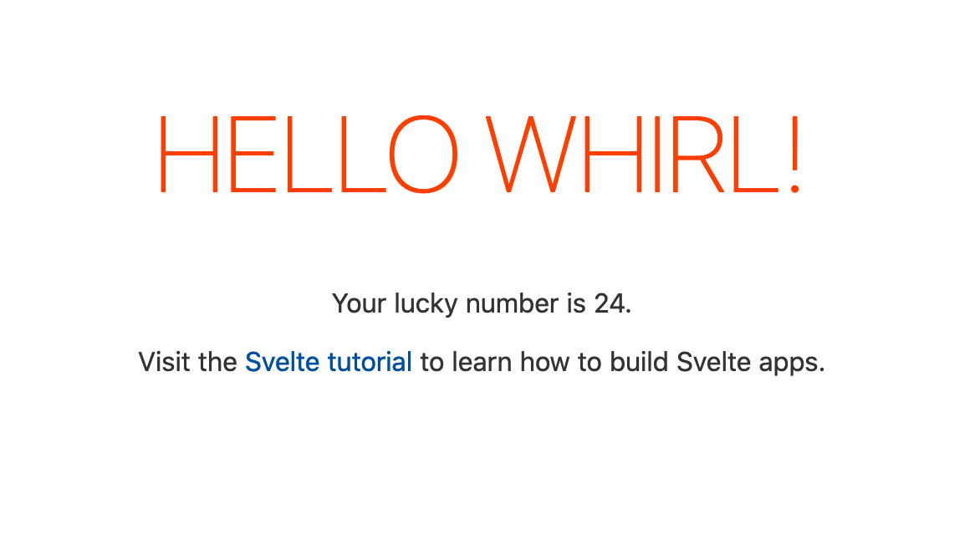Click the word "Visit"
The width and height of the screenshot is (980, 560).
166,363
